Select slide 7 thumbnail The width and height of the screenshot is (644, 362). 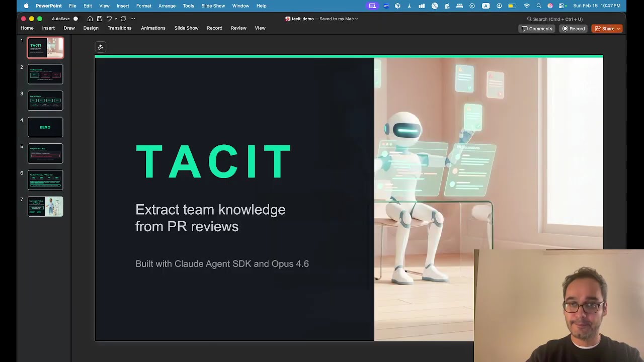pyautogui.click(x=45, y=207)
